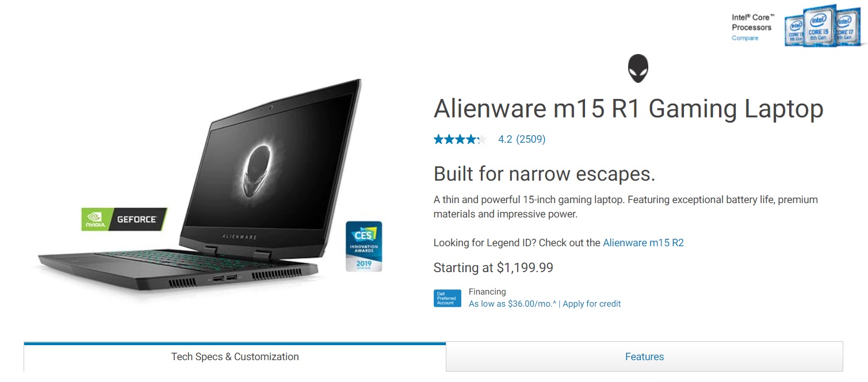This screenshot has width=868, height=382.
Task: Click the NVIDIA GeForce badge
Action: point(124,219)
